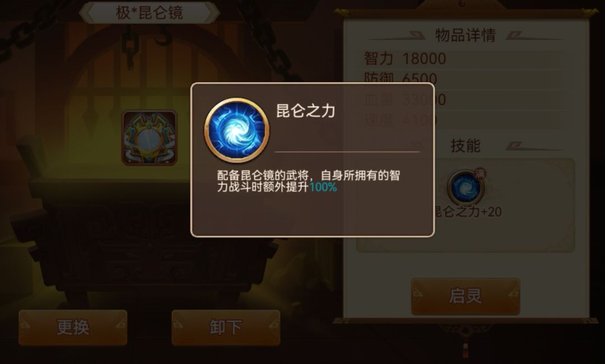Screen dimensions: 605x364
Task: Click the 极*昆仑镜 title banner
Action: click(x=150, y=13)
